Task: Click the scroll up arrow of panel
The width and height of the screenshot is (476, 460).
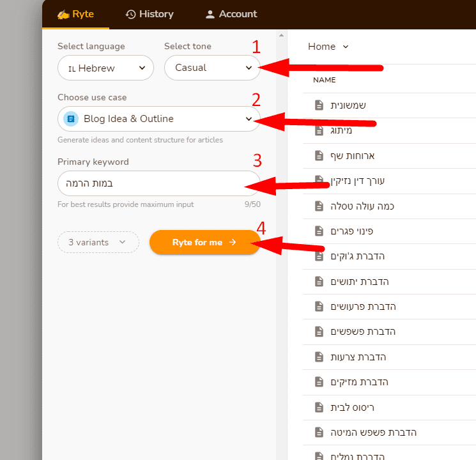Action: 281,35
